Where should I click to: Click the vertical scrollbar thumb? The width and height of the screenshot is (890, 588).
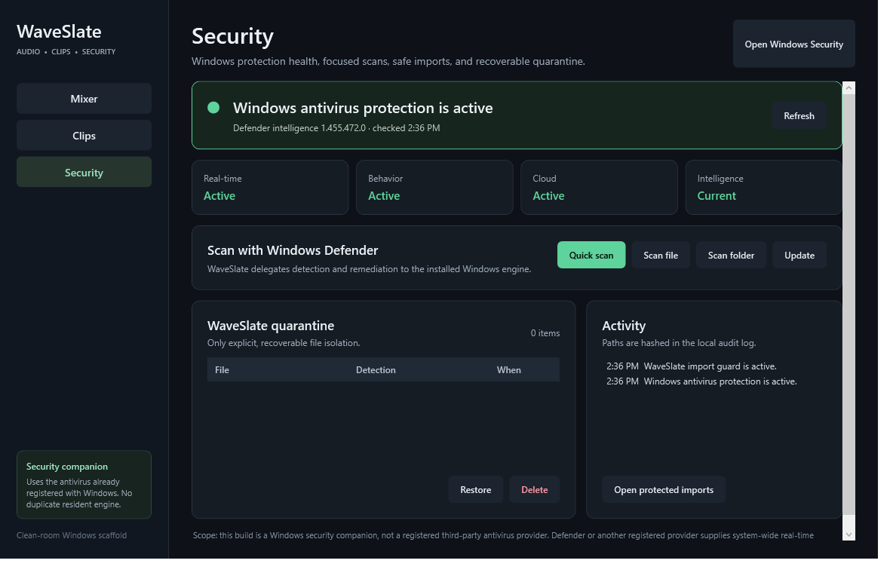[x=849, y=305]
